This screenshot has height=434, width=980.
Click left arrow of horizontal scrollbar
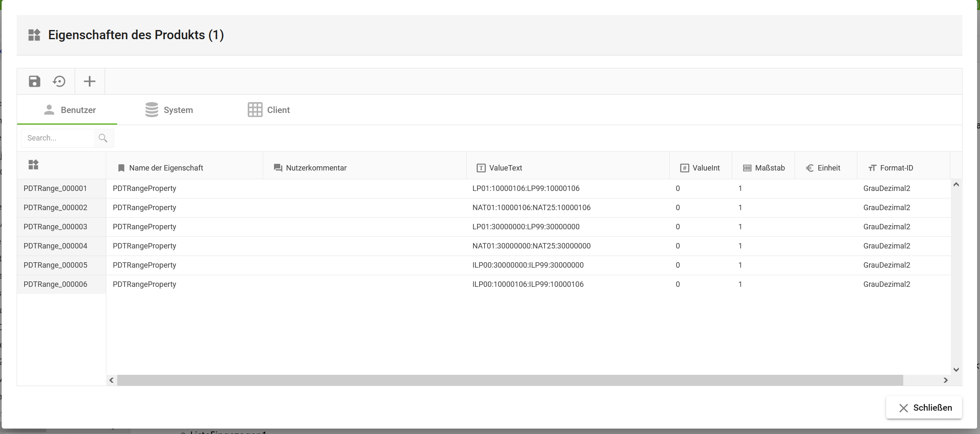point(111,380)
